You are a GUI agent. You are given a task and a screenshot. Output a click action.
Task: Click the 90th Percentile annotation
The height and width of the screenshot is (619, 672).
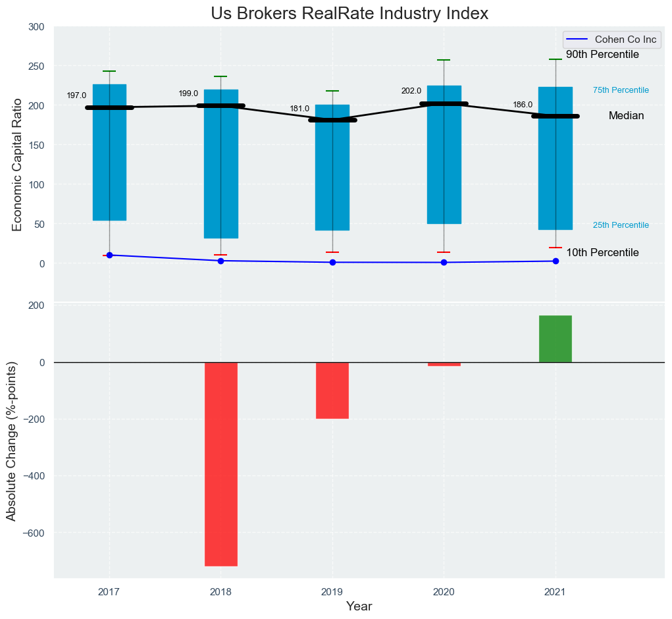coord(602,55)
